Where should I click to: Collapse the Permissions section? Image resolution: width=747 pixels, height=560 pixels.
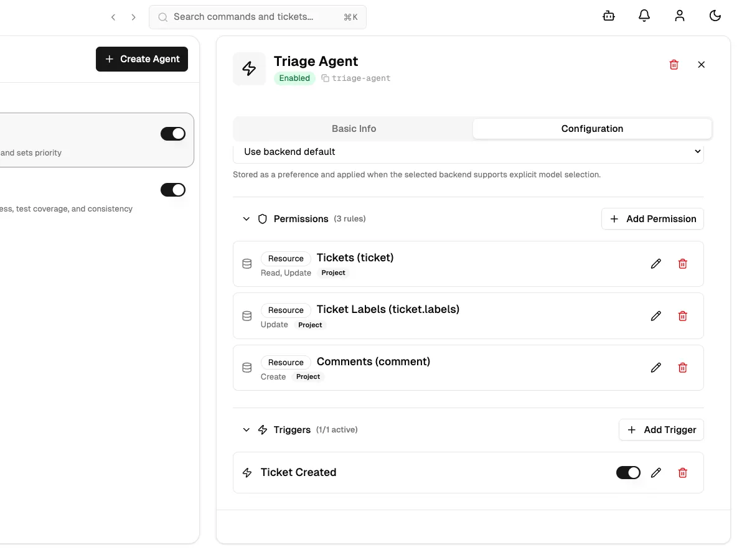246,218
